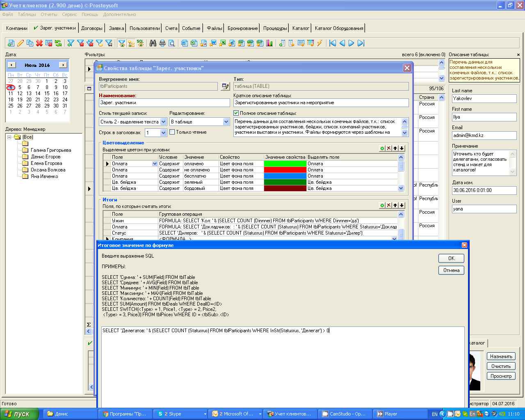This screenshot has width=525, height=420.
Task: Click the green plus in Цветовыделение section
Action: coord(382,148)
